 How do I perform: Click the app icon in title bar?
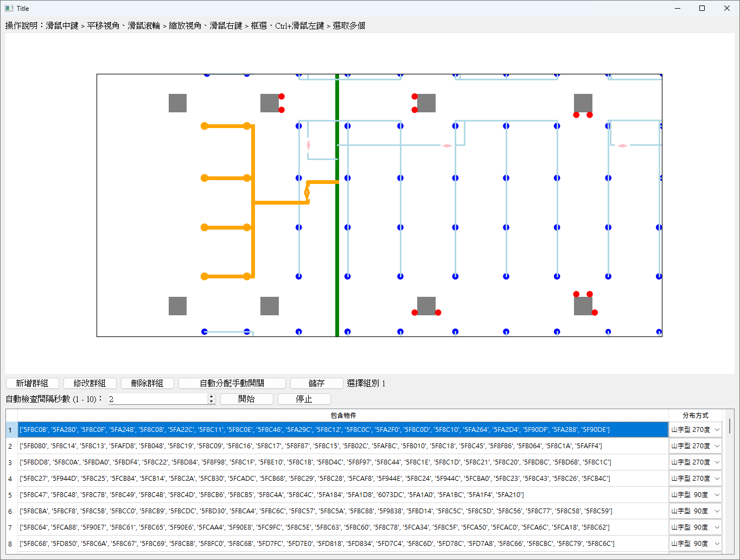pos(9,8)
